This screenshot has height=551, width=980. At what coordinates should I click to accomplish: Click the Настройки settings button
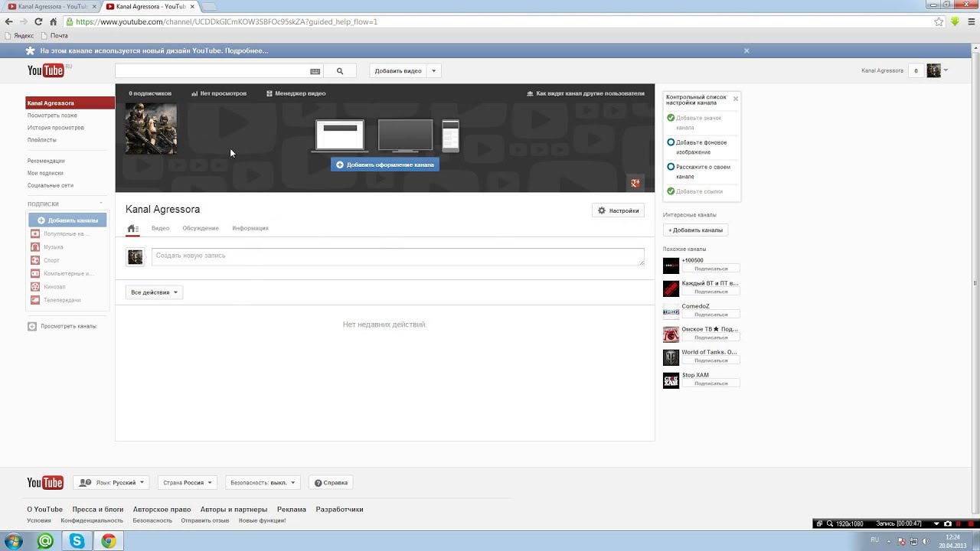click(x=618, y=210)
